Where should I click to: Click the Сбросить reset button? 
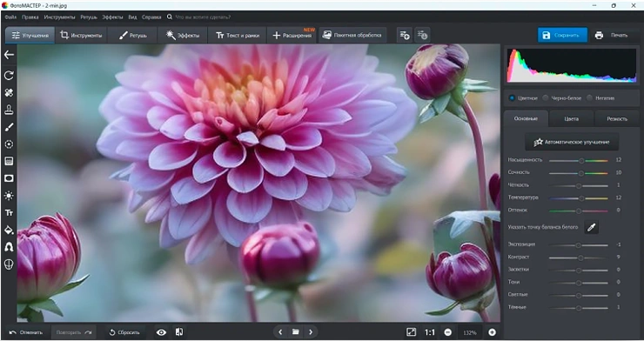124,332
